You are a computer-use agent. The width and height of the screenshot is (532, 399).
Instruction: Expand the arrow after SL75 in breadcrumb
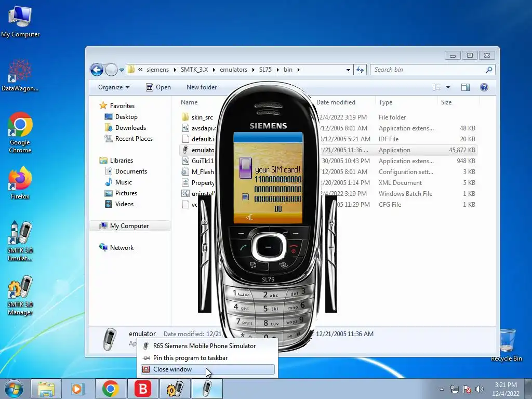[278, 70]
